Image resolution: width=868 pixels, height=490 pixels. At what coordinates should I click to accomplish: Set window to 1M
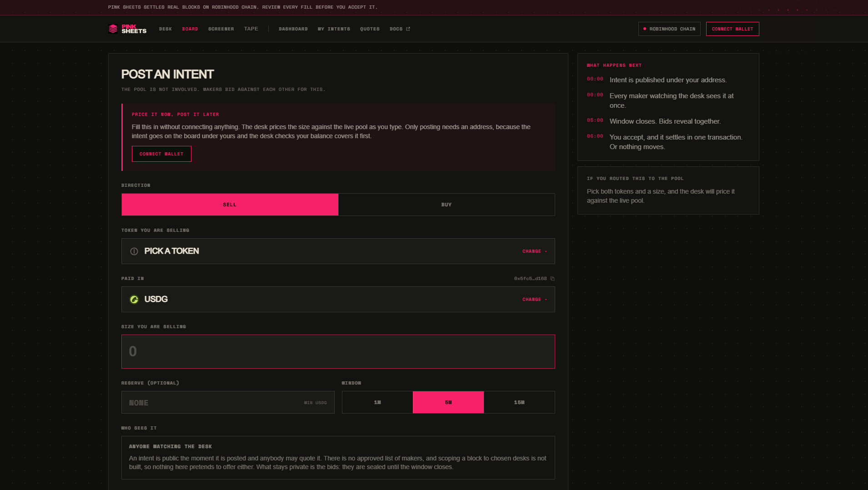(377, 402)
